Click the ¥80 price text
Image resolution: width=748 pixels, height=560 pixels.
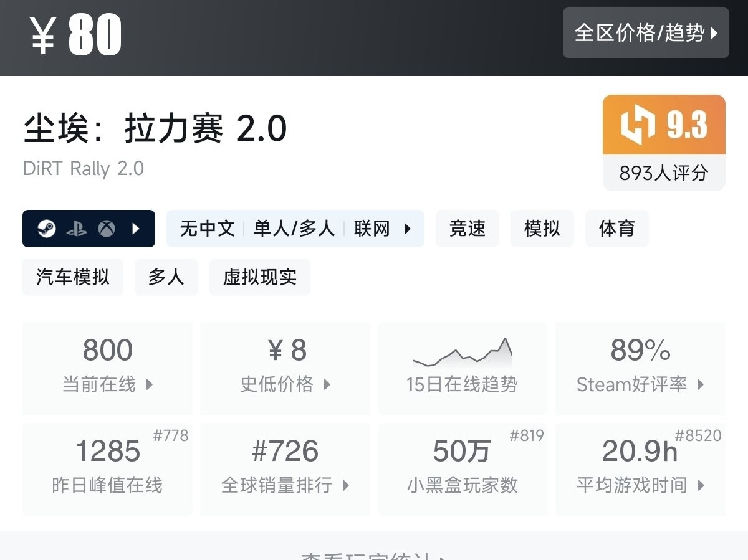[x=75, y=36]
